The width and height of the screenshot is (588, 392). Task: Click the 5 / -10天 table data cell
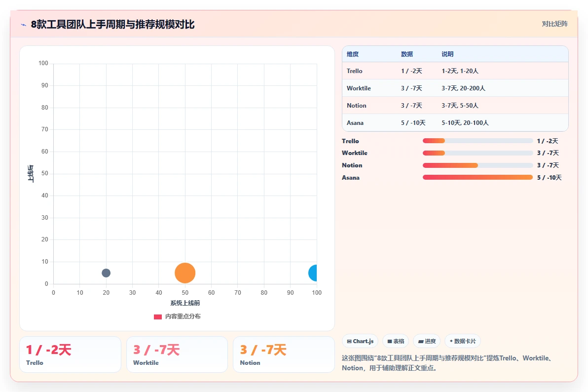(x=413, y=123)
